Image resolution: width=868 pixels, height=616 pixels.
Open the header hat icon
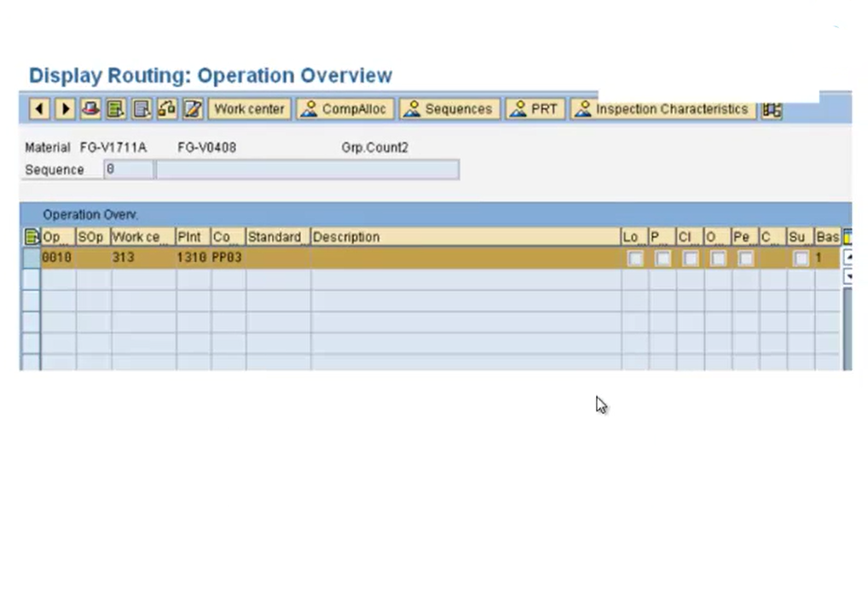tap(90, 109)
